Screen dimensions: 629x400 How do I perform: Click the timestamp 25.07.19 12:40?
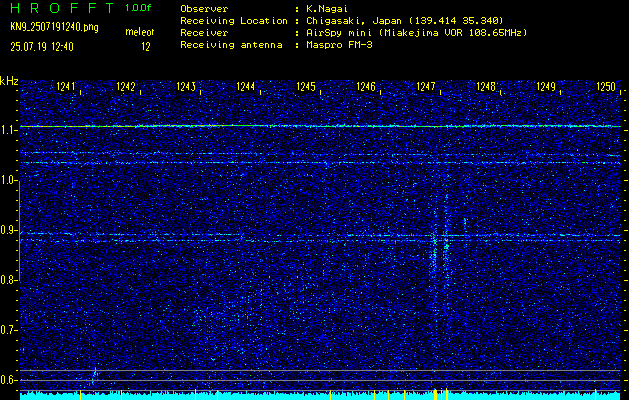pyautogui.click(x=42, y=47)
